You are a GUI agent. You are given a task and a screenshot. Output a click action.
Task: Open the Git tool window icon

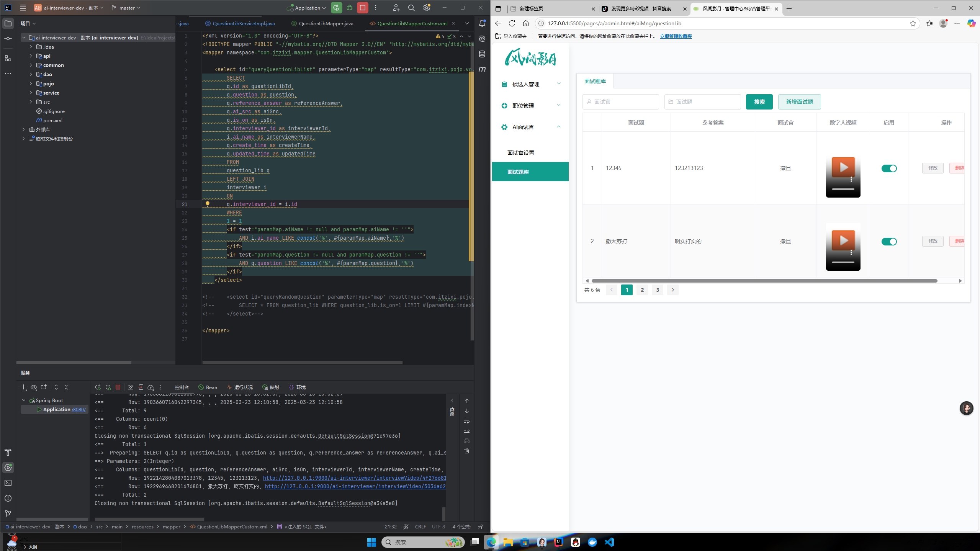[x=8, y=513]
